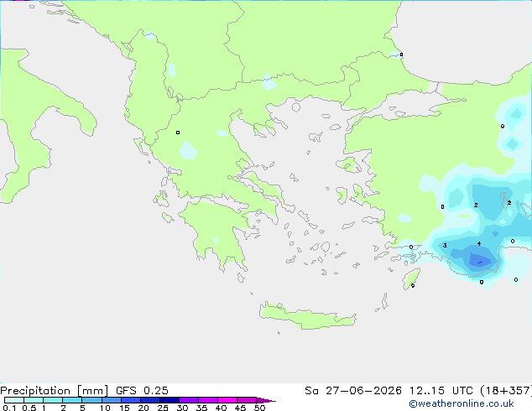This screenshot has width=532, height=411.
Task: Click the map value '3' near southwest Turkey coast
Action: (445, 245)
